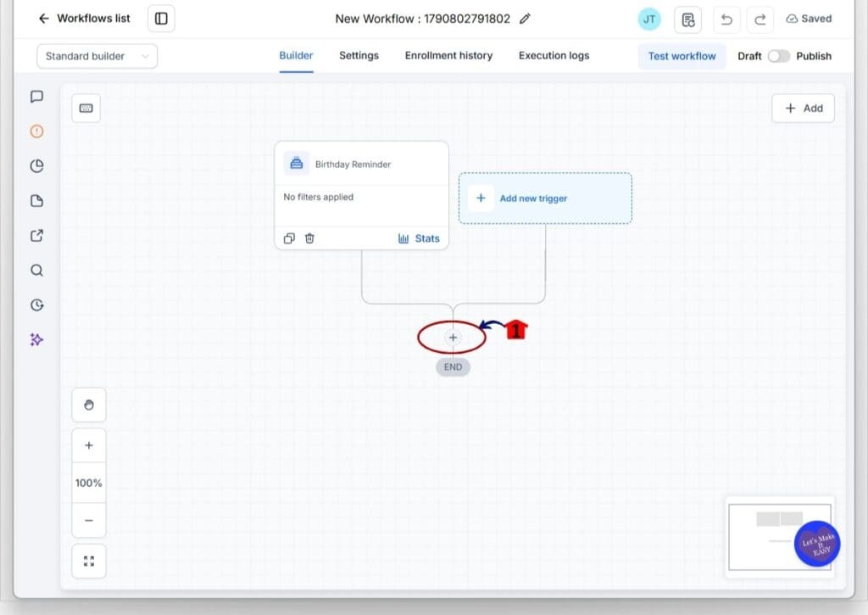Viewport: 868px width, 615px height.
Task: Open the comments sidebar icon
Action: pyautogui.click(x=36, y=97)
